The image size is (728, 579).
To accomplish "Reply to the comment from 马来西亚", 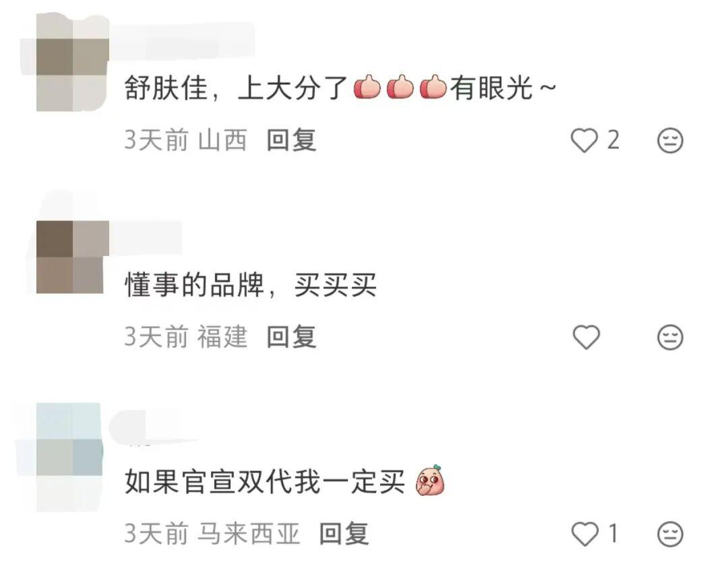I will tap(344, 534).
